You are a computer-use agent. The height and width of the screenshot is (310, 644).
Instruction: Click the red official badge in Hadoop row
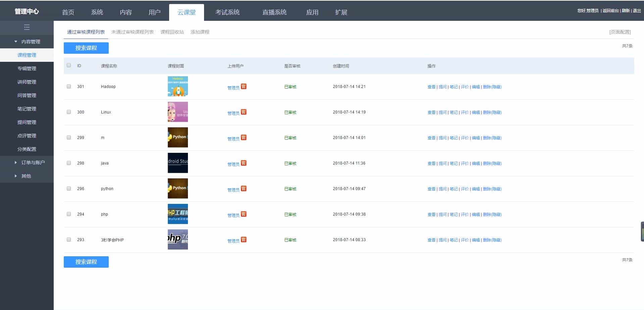(244, 86)
